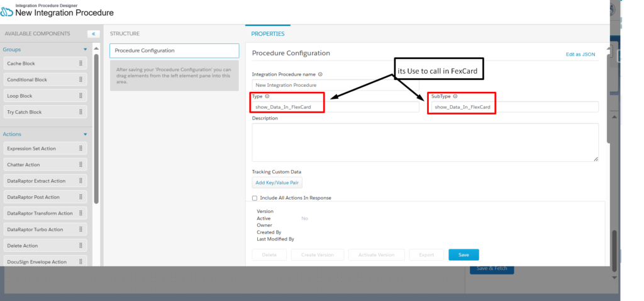The height and width of the screenshot is (301, 644).
Task: Click the Properties panel vertical scrollbar
Action: click(x=609, y=99)
